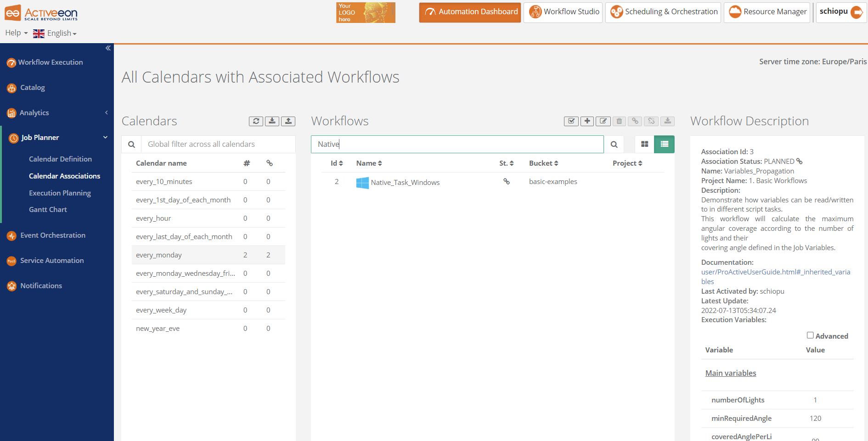Select the Native_Task_Windows workflow row

tap(492, 182)
